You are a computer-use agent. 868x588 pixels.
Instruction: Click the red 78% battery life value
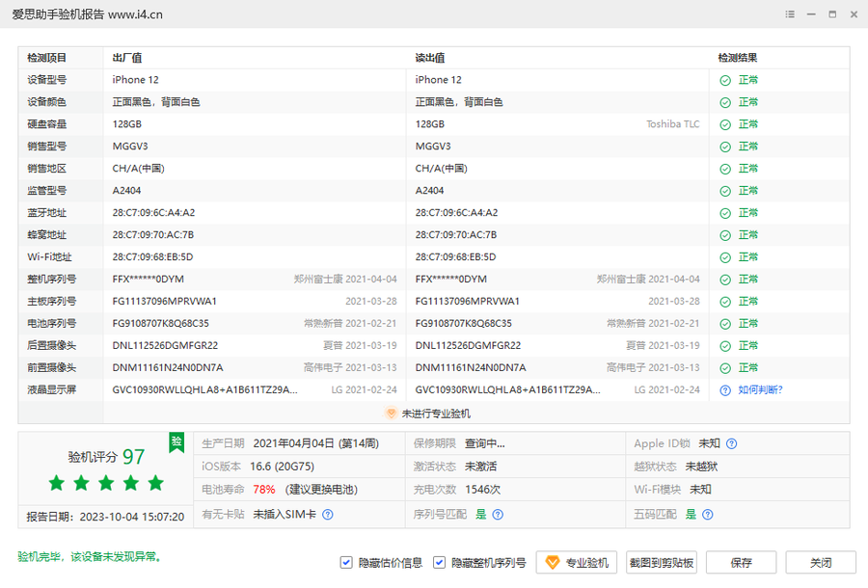264,490
